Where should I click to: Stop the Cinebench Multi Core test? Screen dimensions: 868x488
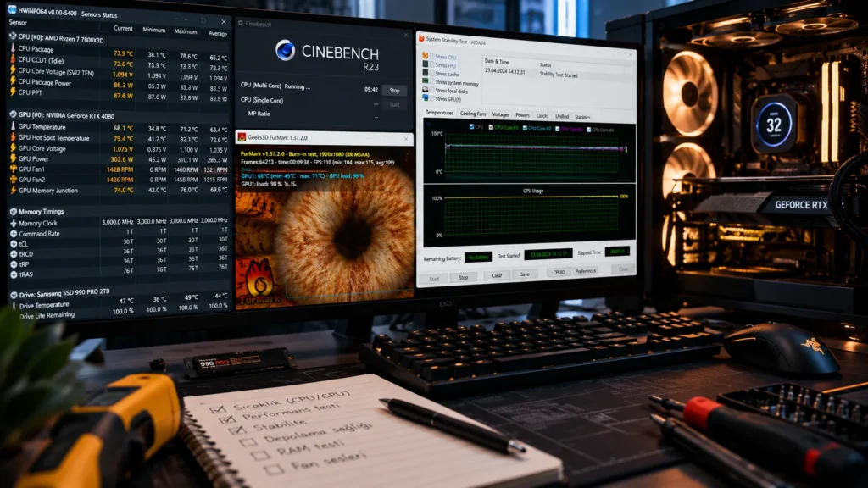(394, 90)
